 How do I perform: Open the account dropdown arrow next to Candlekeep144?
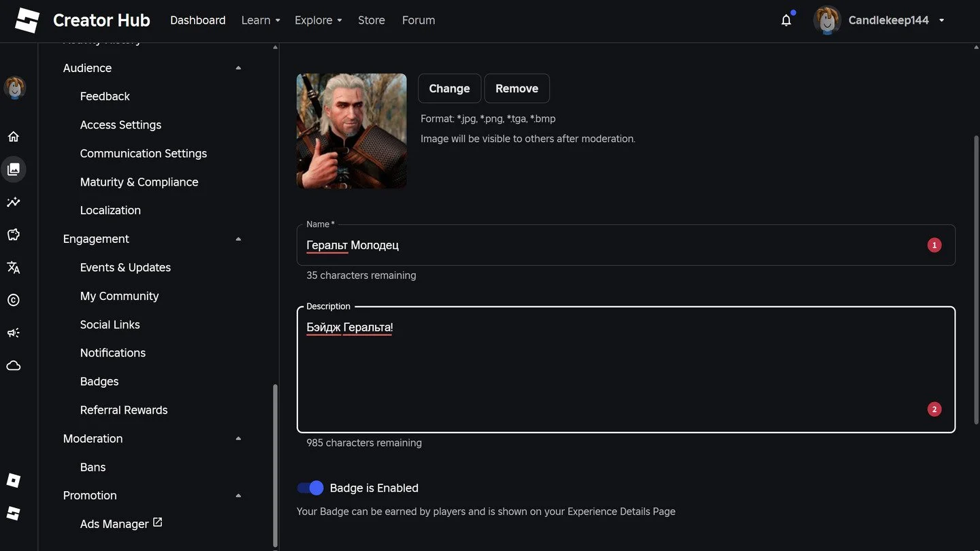click(x=942, y=20)
